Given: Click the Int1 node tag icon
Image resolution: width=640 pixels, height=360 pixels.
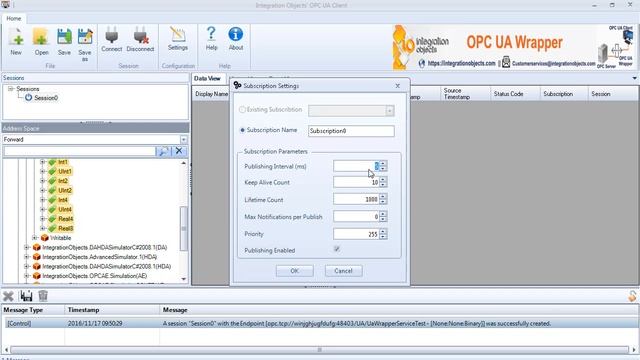Looking at the screenshot, I should click(52, 162).
